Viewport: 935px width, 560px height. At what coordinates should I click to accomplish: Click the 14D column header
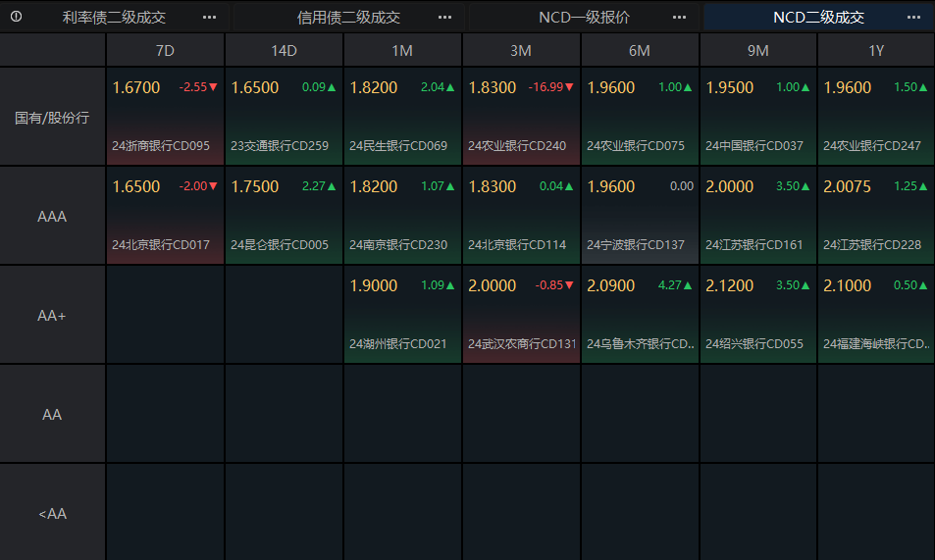pos(284,51)
